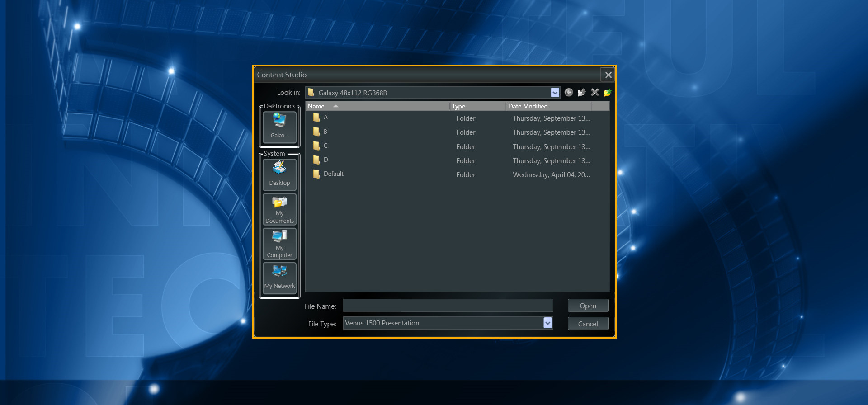The width and height of the screenshot is (868, 405).
Task: Select the Default folder
Action: [x=333, y=174]
